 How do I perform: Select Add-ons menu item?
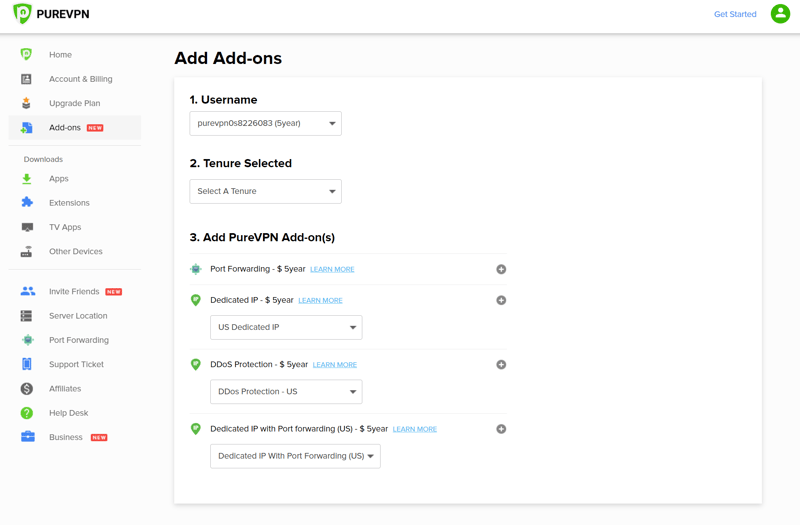65,128
